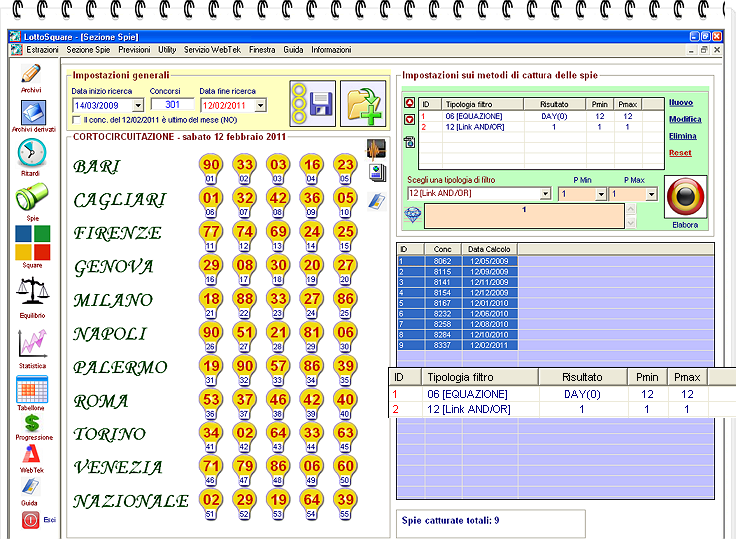736x539 pixels.
Task: Click the blue notebook icon by Cagliari
Action: click(377, 201)
